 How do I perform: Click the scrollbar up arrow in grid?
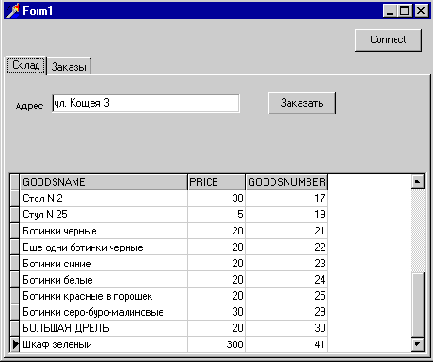coord(418,182)
